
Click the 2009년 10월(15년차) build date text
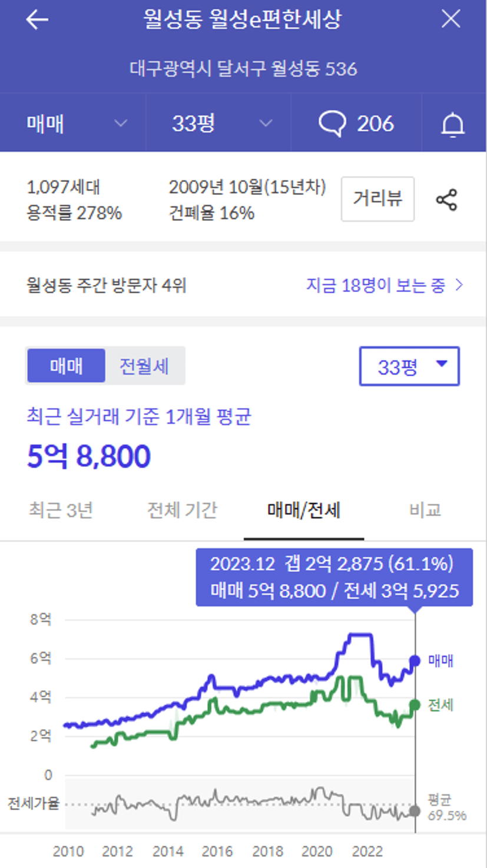[x=247, y=187]
